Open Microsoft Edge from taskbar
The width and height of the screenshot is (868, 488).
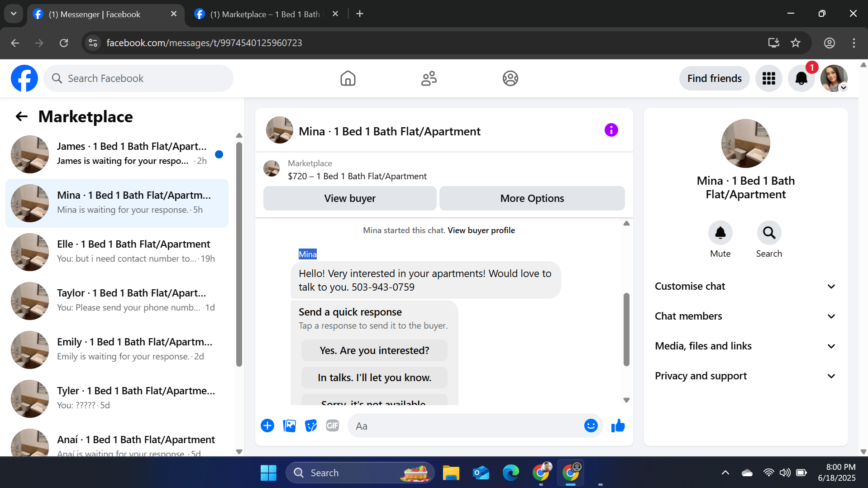point(510,473)
